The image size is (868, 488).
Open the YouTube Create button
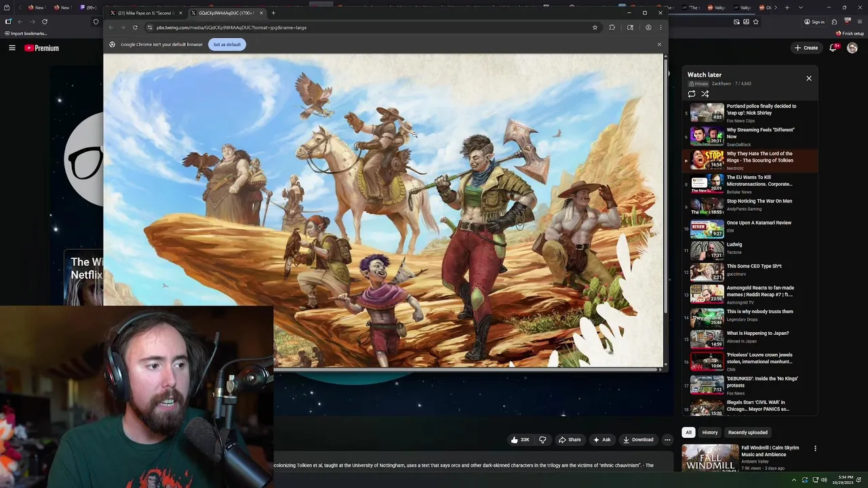pyautogui.click(x=806, y=48)
